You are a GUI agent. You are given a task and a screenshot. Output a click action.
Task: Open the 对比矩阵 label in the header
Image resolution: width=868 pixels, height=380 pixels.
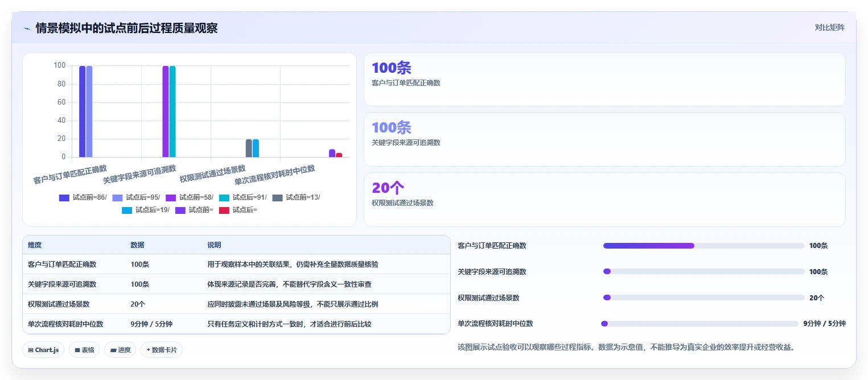(829, 28)
